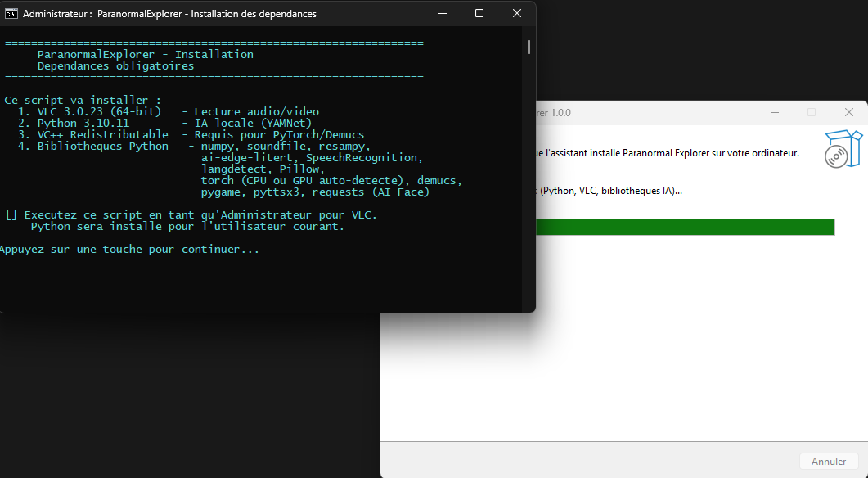The image size is (868, 478).
Task: Click the console window title text
Action: click(x=169, y=14)
